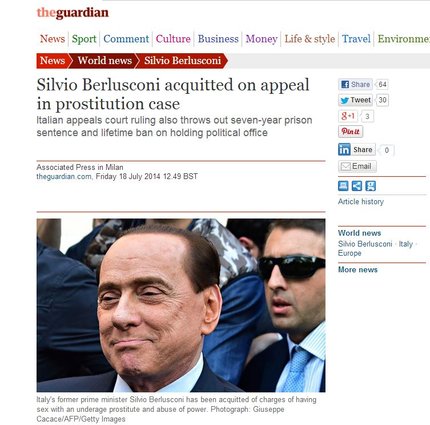Image resolution: width=430 pixels, height=425 pixels.
Task: Click the Twitter Tweet button
Action: pos(355,100)
